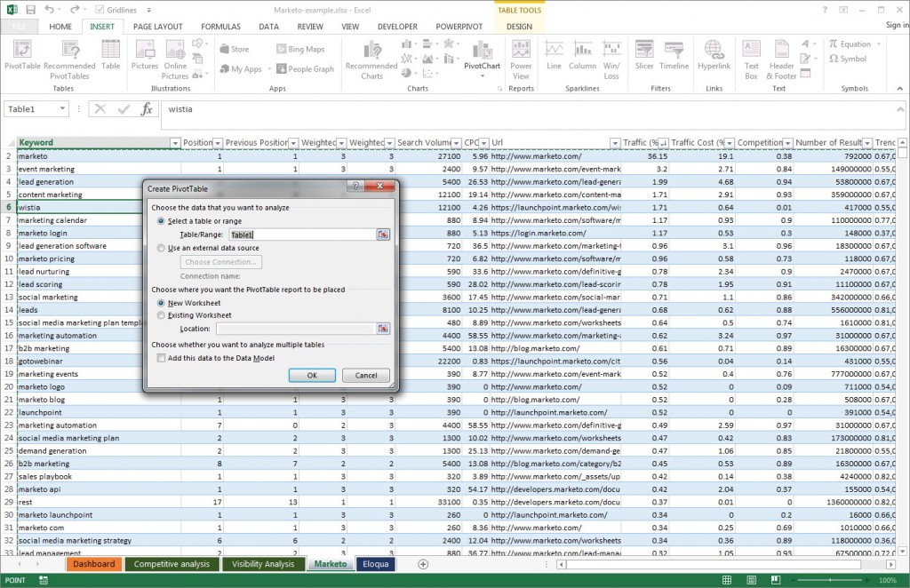Click the Table/Range collapse dialog icon
This screenshot has width=910, height=588.
pos(383,234)
